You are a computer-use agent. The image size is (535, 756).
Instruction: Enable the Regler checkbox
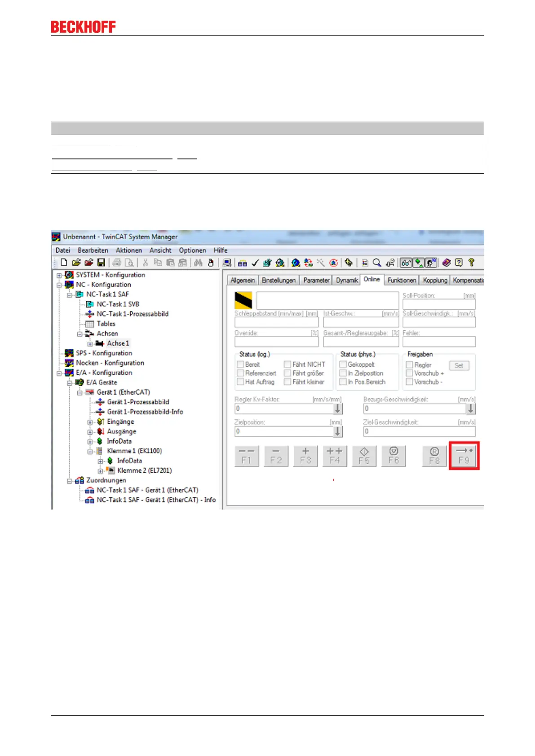click(409, 365)
